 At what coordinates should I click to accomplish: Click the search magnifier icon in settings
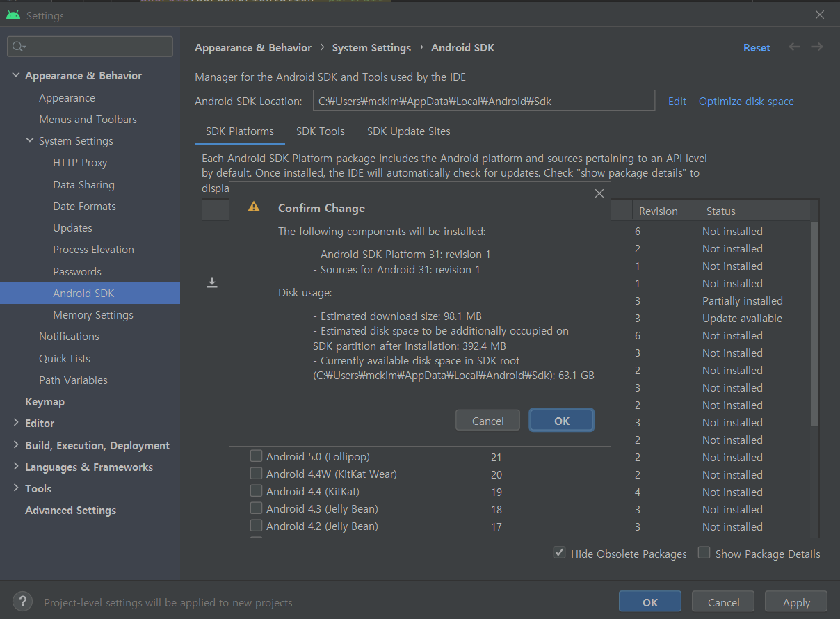point(19,47)
